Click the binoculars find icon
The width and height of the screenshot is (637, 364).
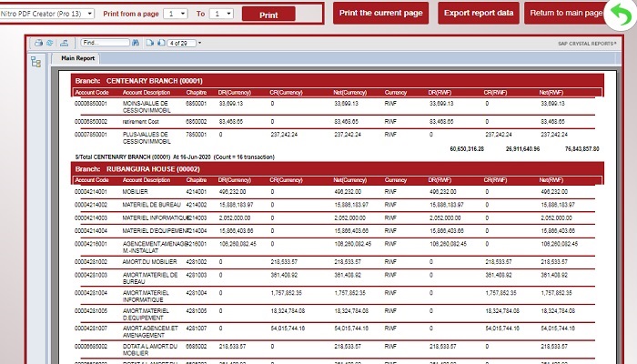coord(136,43)
